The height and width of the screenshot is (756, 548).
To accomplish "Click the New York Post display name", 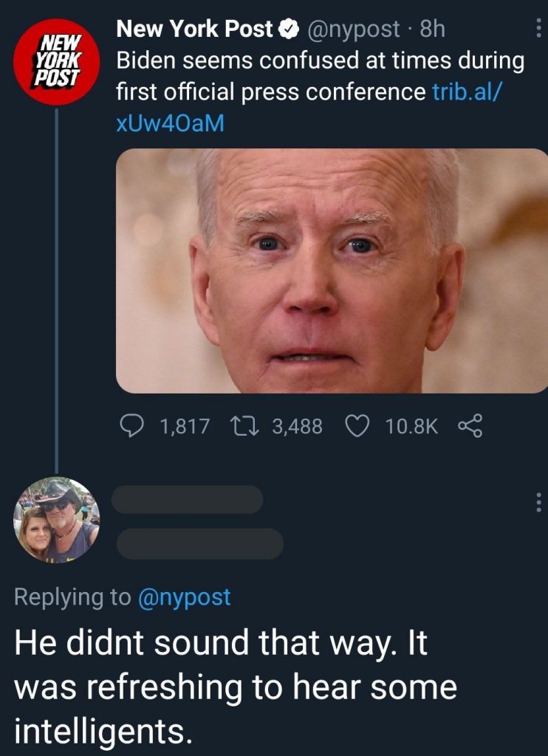I will (x=194, y=30).
